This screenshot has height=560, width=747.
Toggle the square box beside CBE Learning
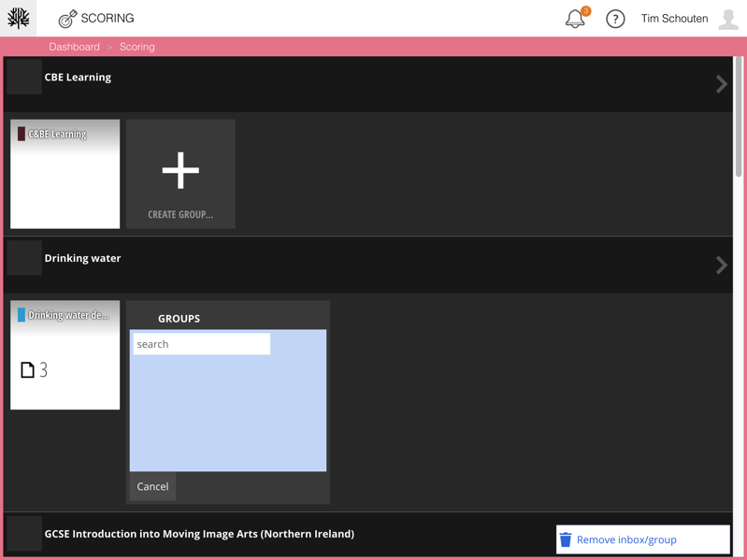pyautogui.click(x=24, y=78)
